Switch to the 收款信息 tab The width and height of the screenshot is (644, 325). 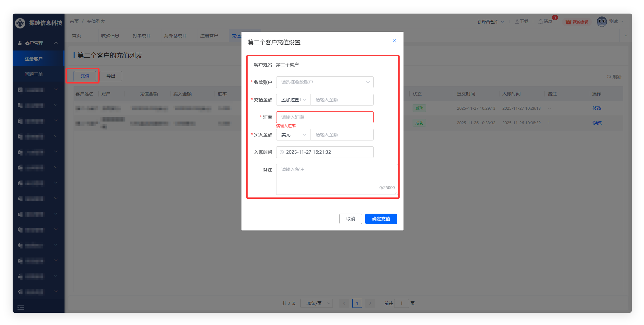click(x=110, y=36)
